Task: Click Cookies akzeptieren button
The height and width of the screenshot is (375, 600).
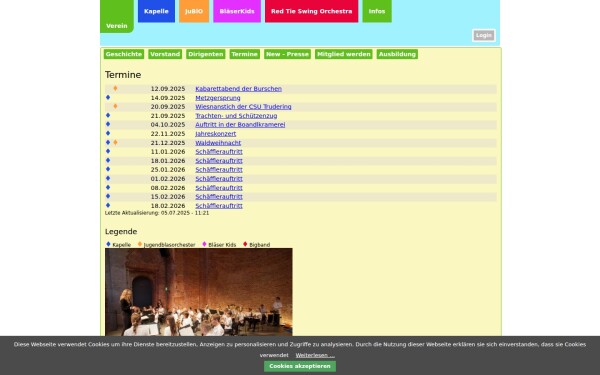Action: tap(300, 366)
